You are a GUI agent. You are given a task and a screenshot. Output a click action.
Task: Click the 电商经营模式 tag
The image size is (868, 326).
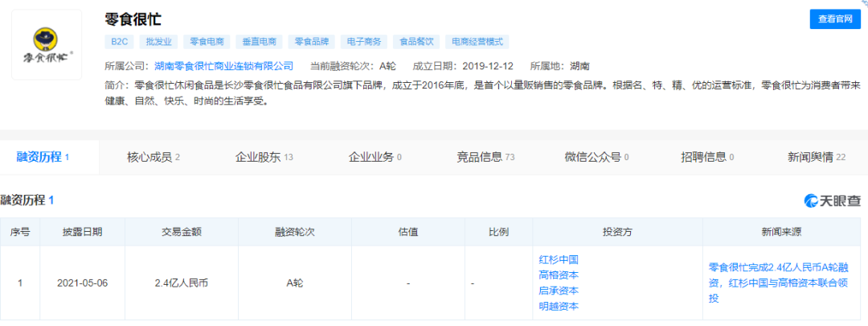coord(477,42)
